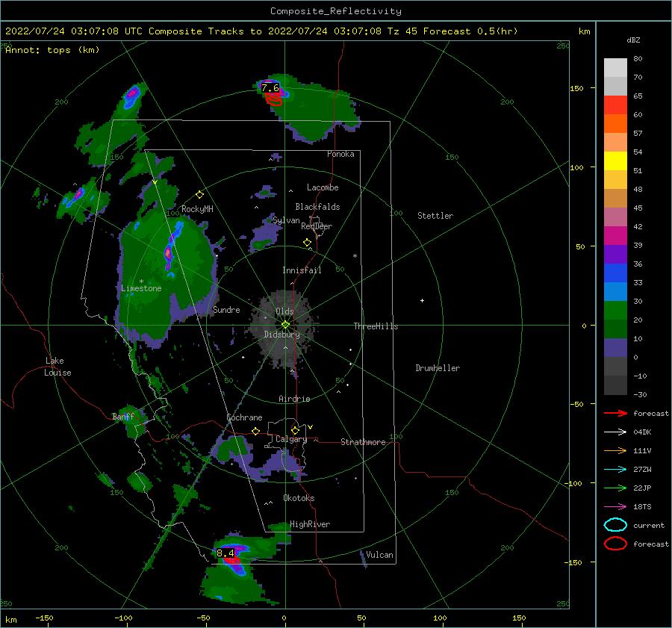Click the Vulcan city label
This screenshot has width=672, height=628.
click(x=379, y=555)
